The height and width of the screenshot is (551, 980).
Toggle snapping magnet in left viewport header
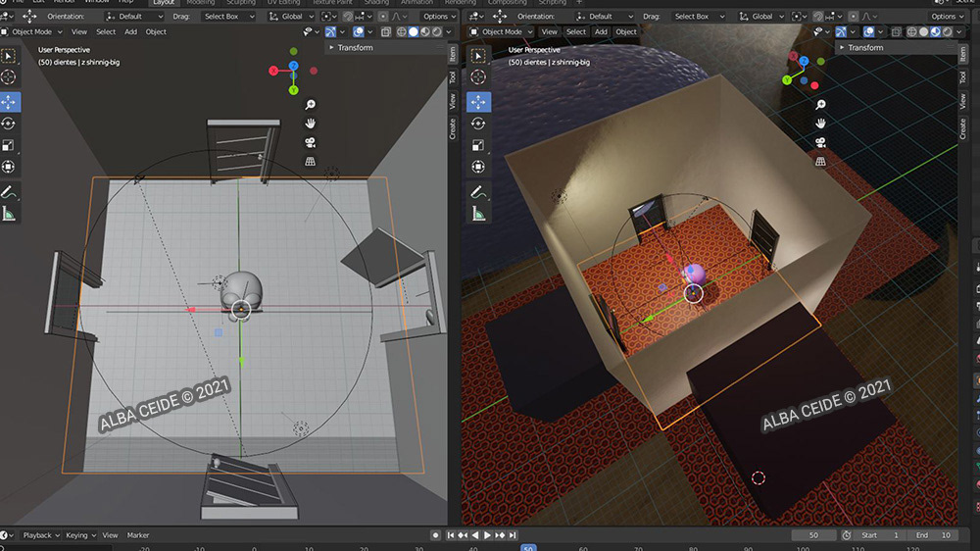click(348, 17)
